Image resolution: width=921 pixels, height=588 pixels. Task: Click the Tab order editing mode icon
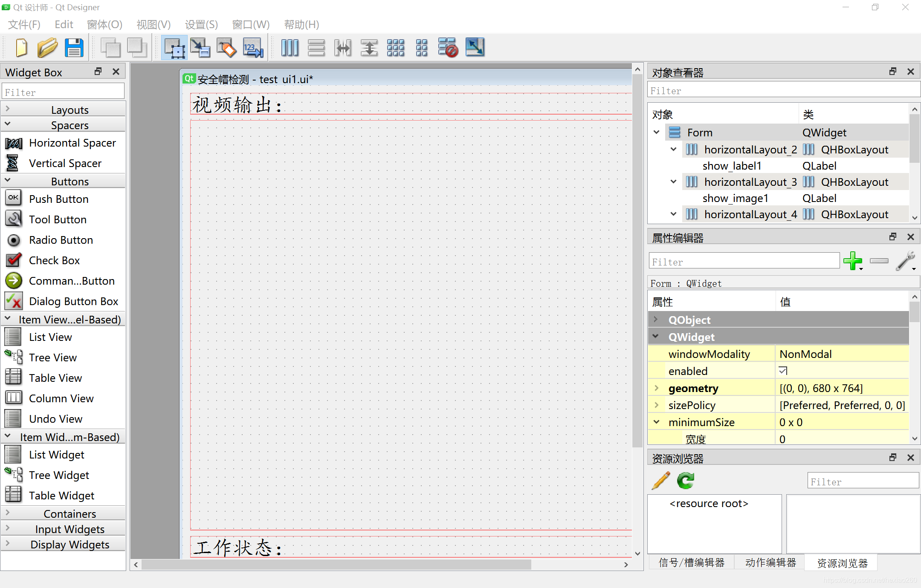click(251, 47)
